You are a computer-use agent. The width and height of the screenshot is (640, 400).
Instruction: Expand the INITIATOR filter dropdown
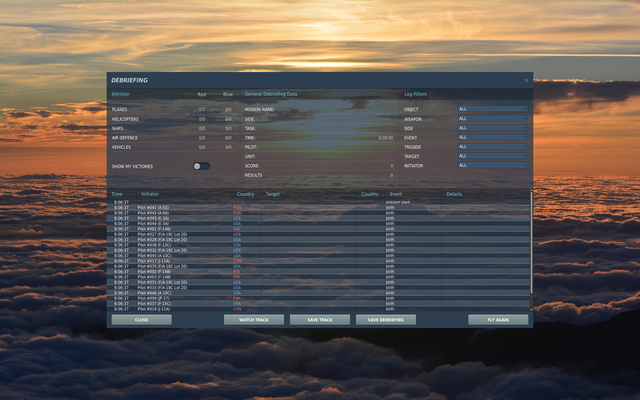point(493,165)
